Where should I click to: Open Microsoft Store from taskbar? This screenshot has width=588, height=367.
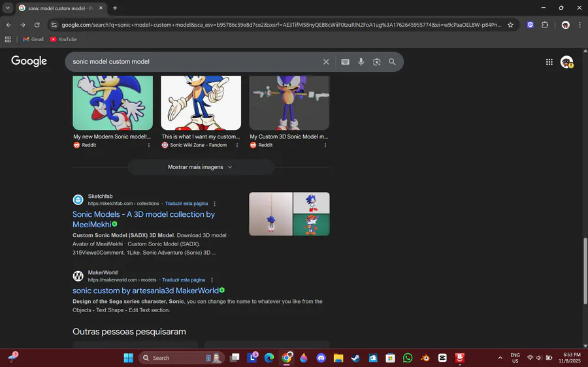[x=391, y=358]
